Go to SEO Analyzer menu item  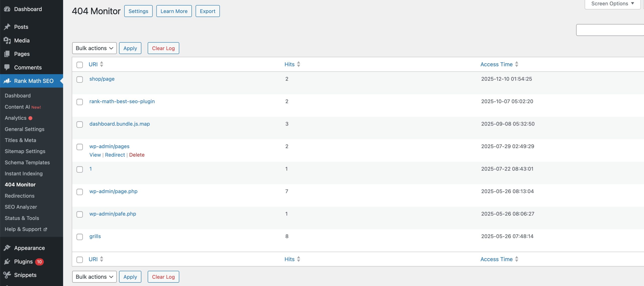21,207
